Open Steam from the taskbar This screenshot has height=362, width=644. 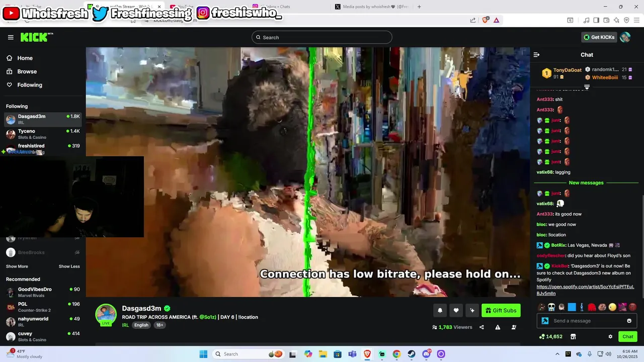pos(411,354)
